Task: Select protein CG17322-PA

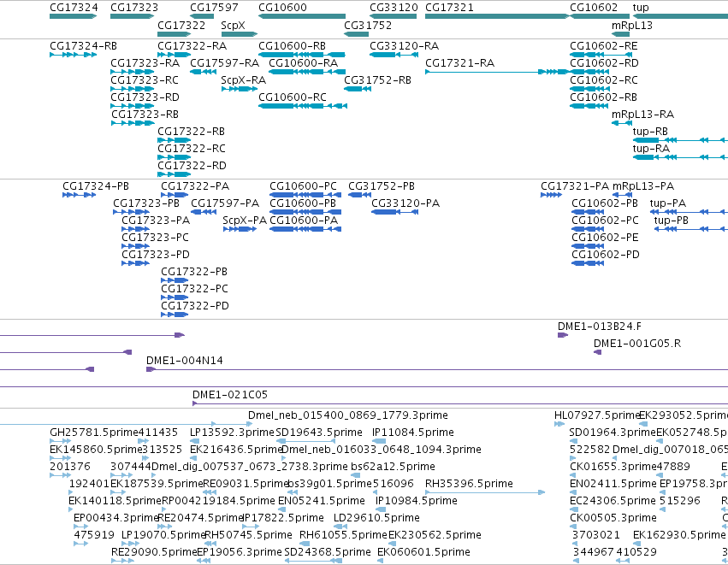Action: pyautogui.click(x=195, y=186)
